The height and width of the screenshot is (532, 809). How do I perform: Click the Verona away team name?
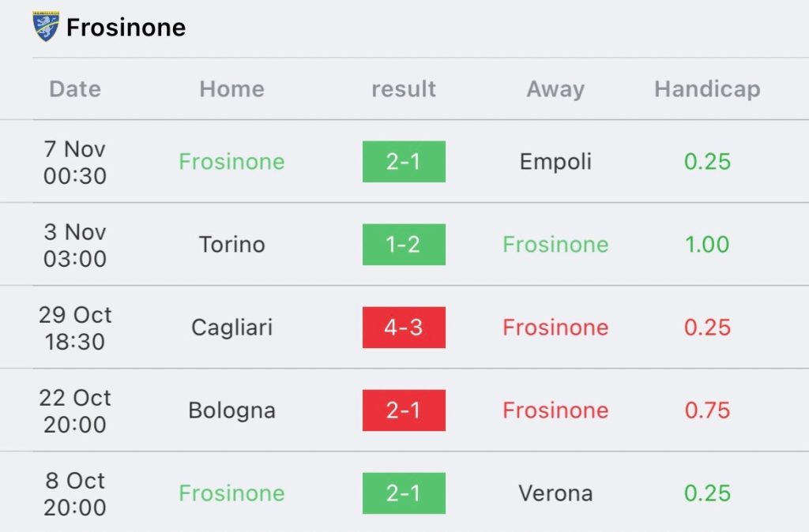pyautogui.click(x=555, y=493)
